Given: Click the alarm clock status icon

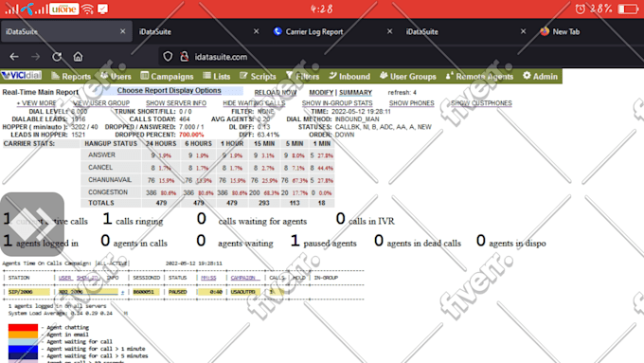Looking at the screenshot, I should pyautogui.click(x=580, y=9).
